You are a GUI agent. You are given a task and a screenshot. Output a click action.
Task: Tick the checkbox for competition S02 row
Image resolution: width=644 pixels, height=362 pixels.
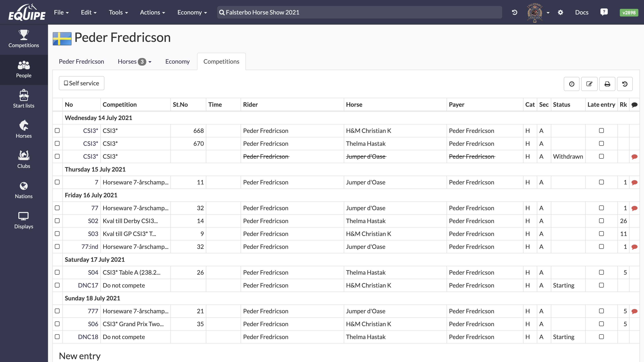(57, 221)
